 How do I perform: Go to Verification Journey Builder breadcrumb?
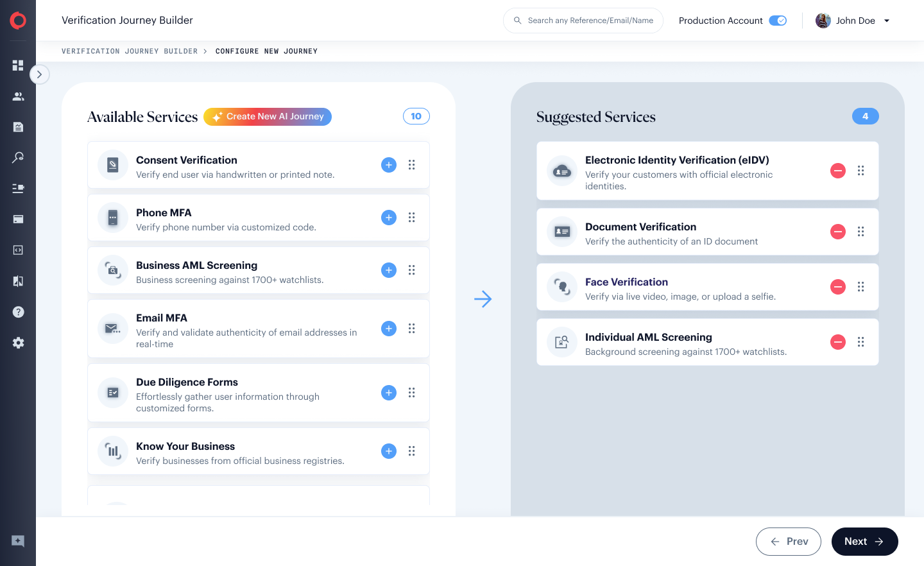click(130, 51)
